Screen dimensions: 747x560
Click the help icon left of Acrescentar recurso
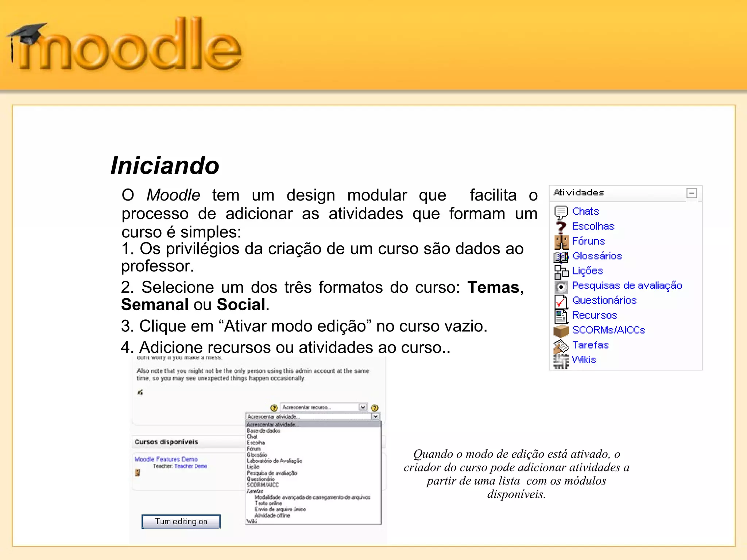click(274, 408)
